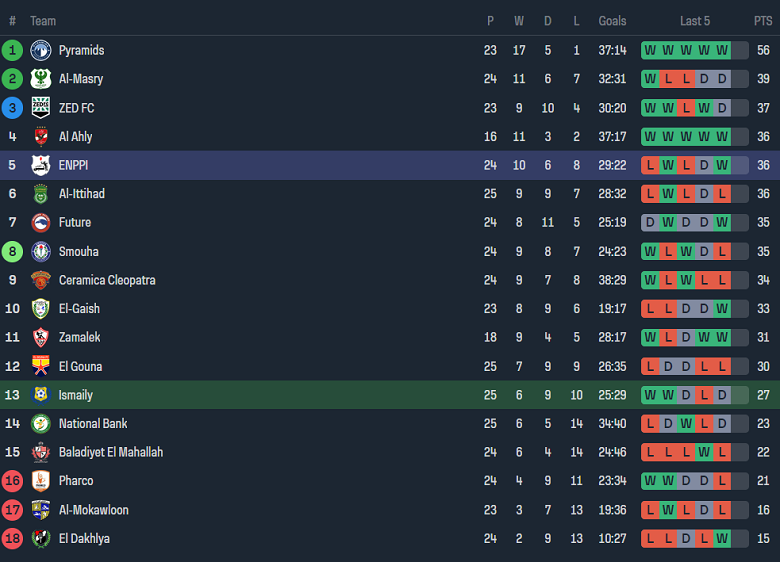
Task: Click the Al Ahly red crest icon
Action: (x=41, y=137)
